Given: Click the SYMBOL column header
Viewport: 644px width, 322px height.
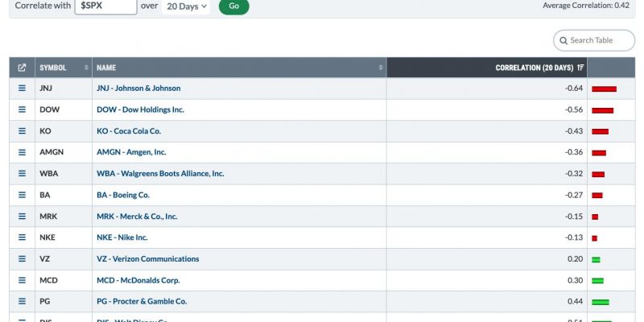Looking at the screenshot, I should click(64, 68).
